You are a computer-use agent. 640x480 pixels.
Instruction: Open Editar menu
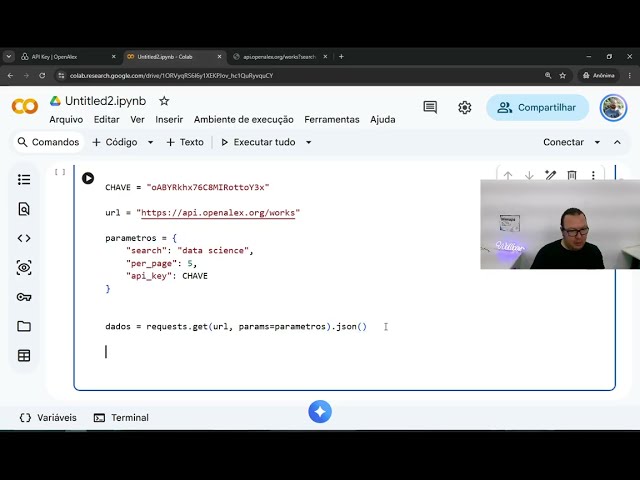pos(107,120)
